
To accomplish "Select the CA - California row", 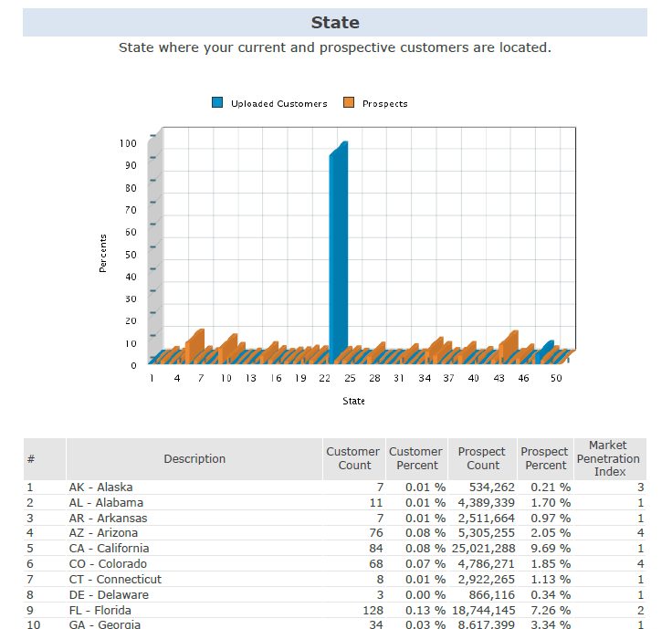I will point(109,549).
